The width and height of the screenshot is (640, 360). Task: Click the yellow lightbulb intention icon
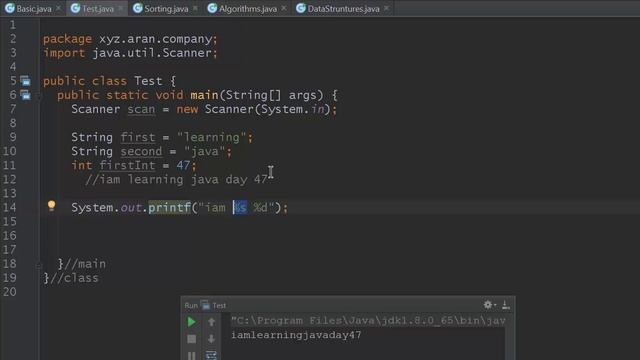pos(51,205)
